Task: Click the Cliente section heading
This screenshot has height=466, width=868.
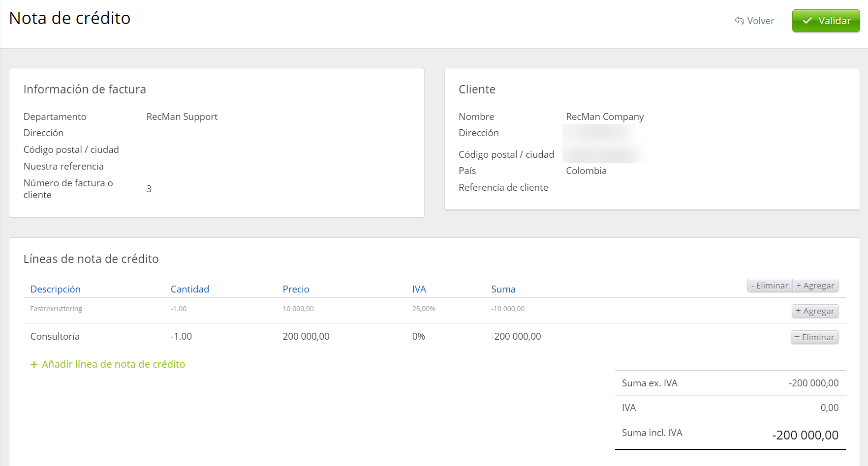Action: point(477,89)
